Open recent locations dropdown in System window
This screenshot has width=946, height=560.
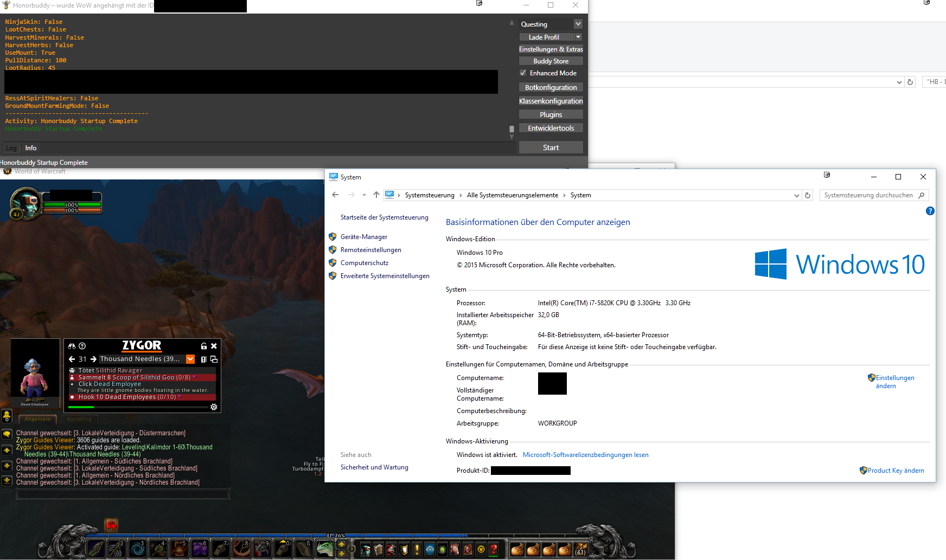[x=364, y=195]
